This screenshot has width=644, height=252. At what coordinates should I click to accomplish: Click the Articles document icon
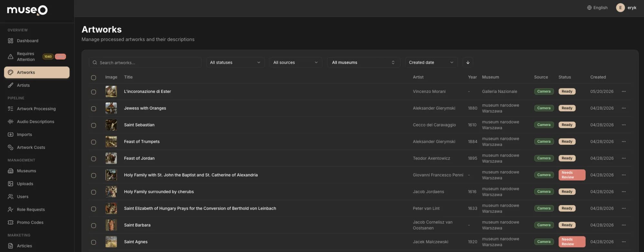click(x=11, y=246)
